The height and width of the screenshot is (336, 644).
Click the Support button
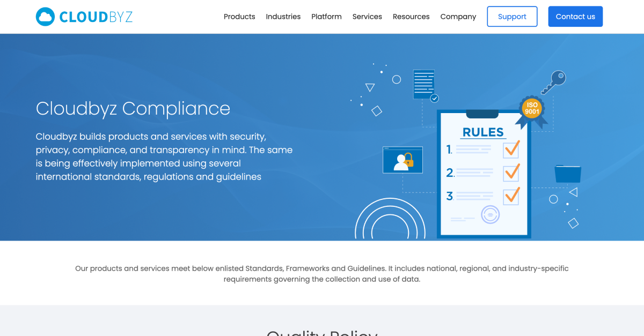(x=511, y=17)
